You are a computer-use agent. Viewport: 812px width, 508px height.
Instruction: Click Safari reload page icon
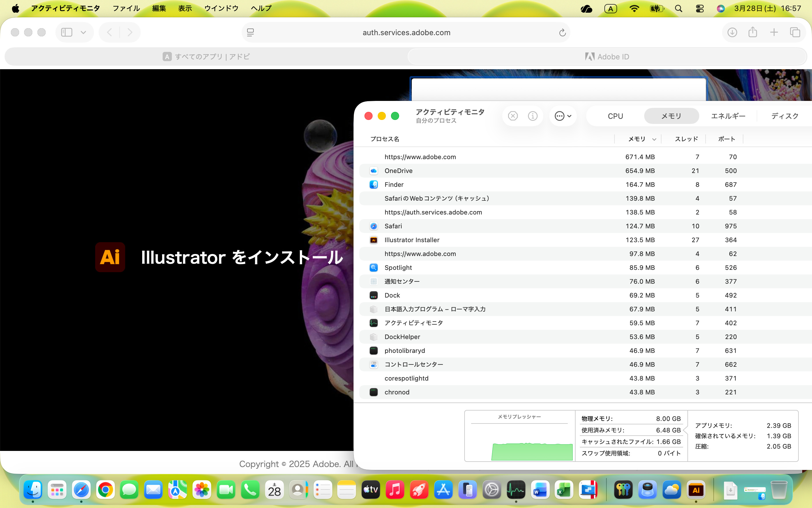[x=562, y=33]
